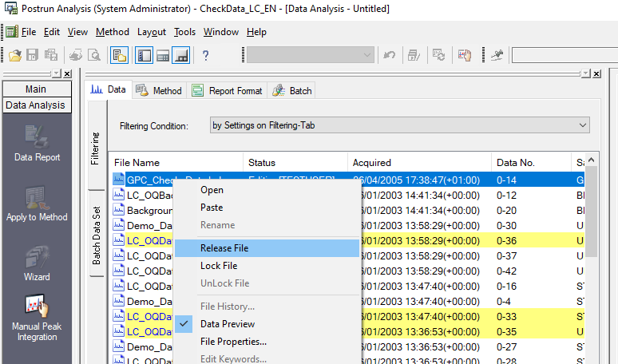Click the Main button in assistant bar
The height and width of the screenshot is (364, 618).
pos(37,89)
